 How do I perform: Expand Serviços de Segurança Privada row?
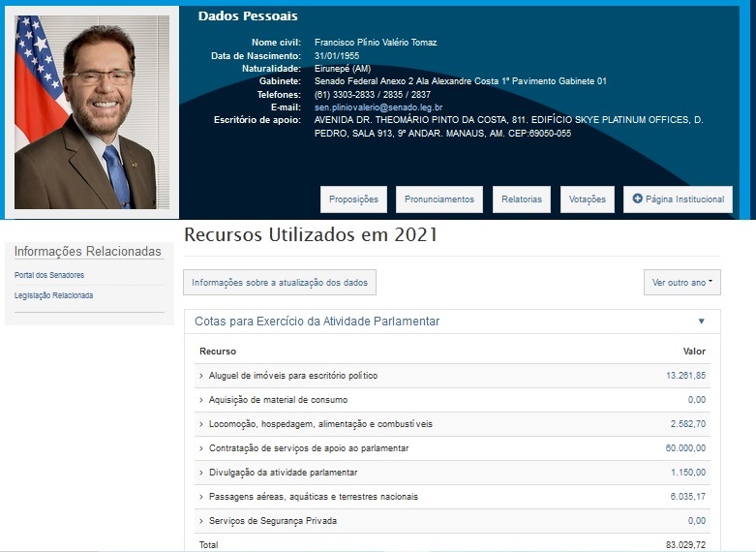(272, 521)
